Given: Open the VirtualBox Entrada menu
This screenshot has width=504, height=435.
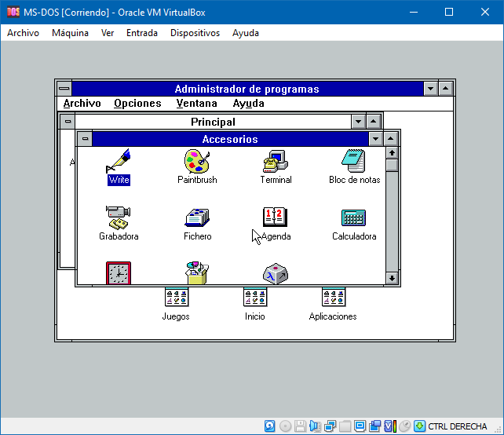Looking at the screenshot, I should tap(142, 33).
